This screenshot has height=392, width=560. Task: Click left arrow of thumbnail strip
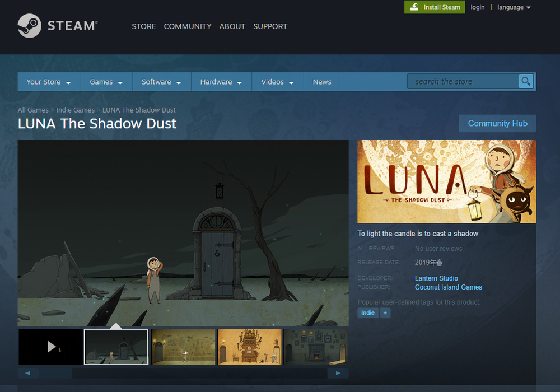[27, 373]
